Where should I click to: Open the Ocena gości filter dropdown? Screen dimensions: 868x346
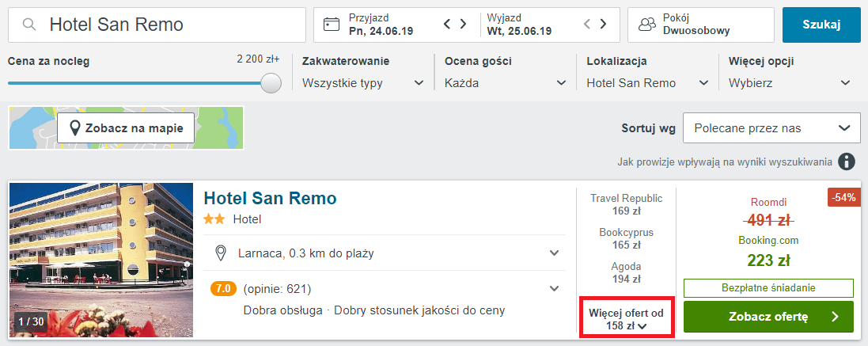point(506,83)
